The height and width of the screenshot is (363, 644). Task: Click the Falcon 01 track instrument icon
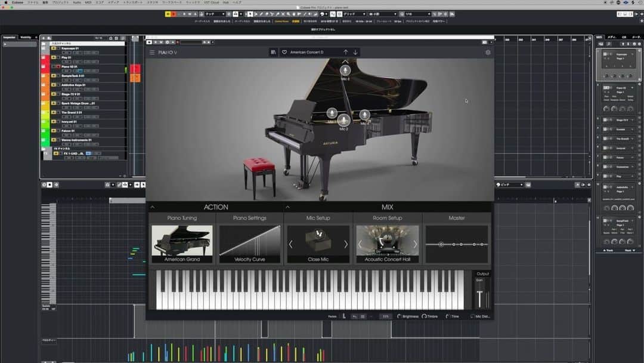[x=44, y=131]
